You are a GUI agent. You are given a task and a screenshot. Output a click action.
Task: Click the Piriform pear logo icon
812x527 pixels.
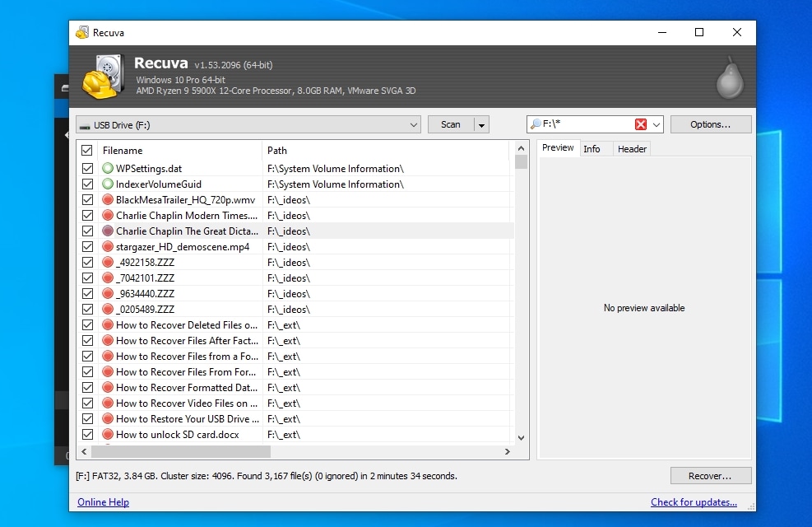point(730,77)
